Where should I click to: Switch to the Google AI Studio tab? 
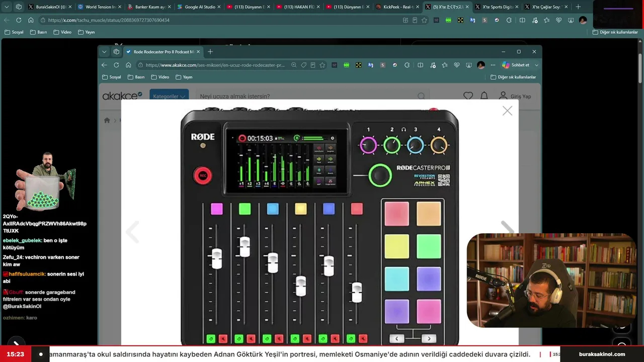(x=198, y=7)
